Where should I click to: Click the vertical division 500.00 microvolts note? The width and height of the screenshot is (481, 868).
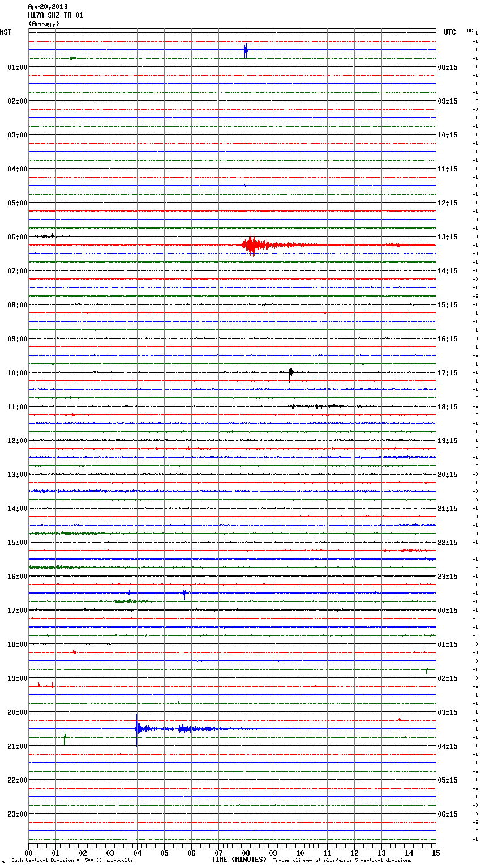click(x=72, y=861)
